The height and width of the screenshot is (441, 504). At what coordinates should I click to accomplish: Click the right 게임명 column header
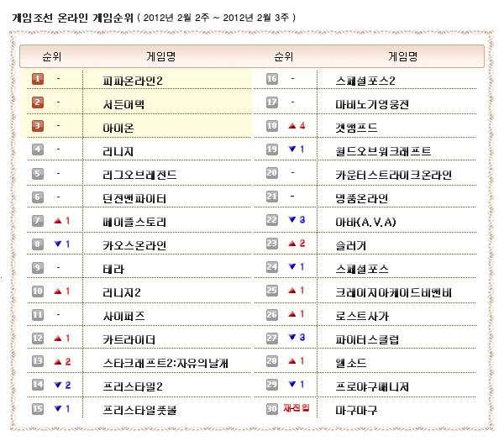pyautogui.click(x=402, y=56)
